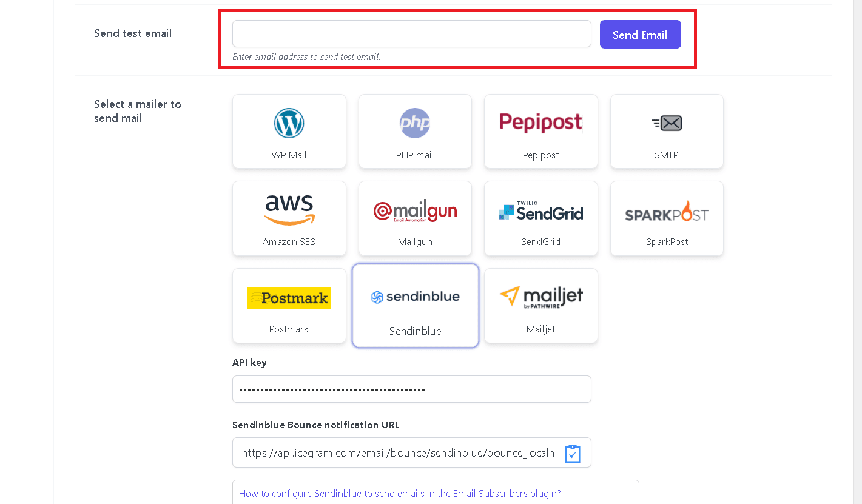Image resolution: width=862 pixels, height=504 pixels.
Task: Select the SMTP envelope icon
Action: [667, 123]
